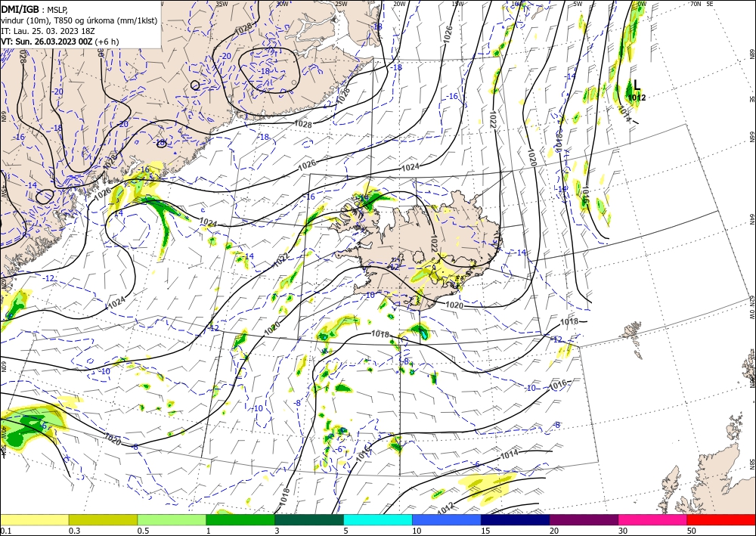Click the 'vindur (10m), T850 og úrkoma' line
Image resolution: width=756 pixels, height=536 pixels.
click(79, 20)
